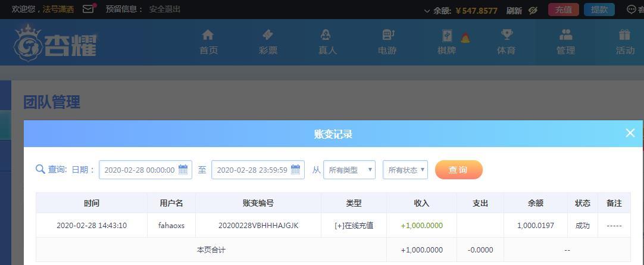The height and width of the screenshot is (265, 644).
Task: Open the 活动 promotions menu
Action: pyautogui.click(x=625, y=50)
